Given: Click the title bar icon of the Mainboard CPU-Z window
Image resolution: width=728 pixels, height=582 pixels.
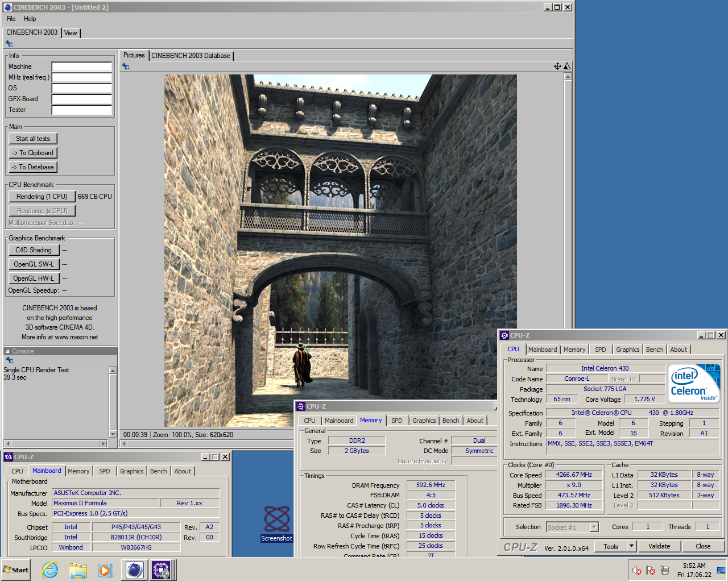Looking at the screenshot, I should pos(9,457).
